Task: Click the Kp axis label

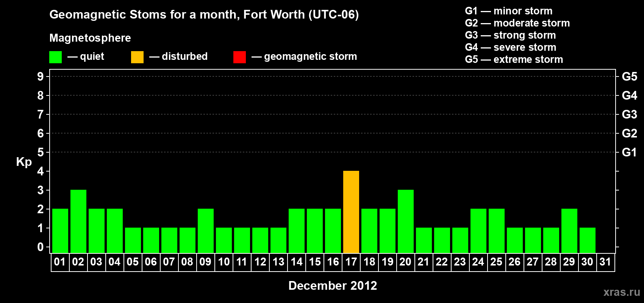Action: [24, 162]
